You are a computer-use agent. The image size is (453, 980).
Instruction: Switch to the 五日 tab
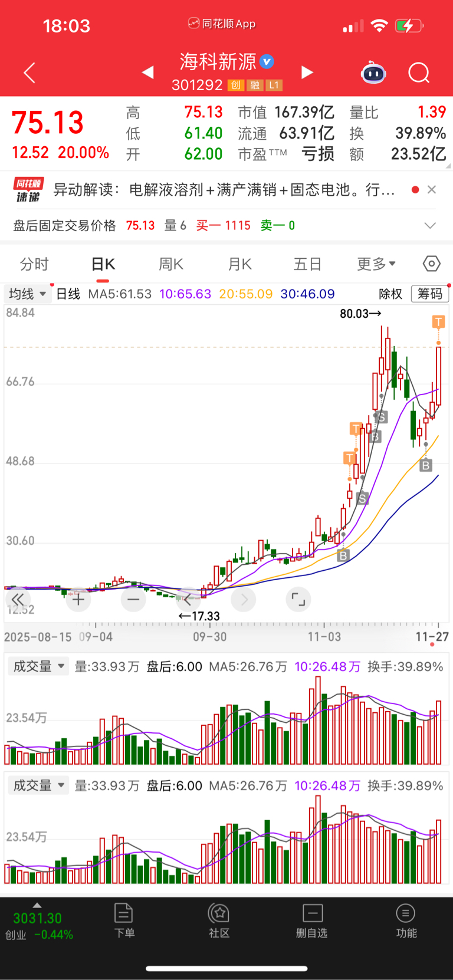tap(307, 264)
